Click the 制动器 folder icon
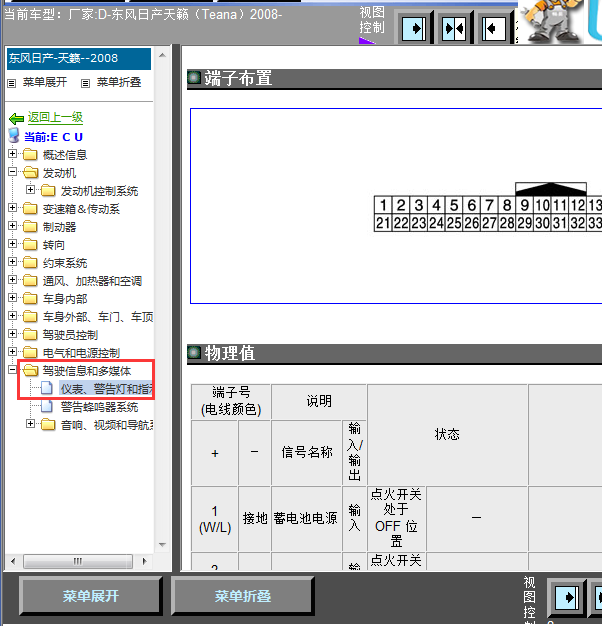 pyautogui.click(x=30, y=226)
